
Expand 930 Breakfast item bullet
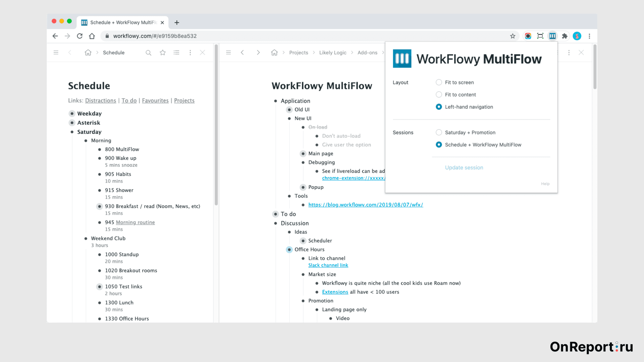(x=100, y=206)
